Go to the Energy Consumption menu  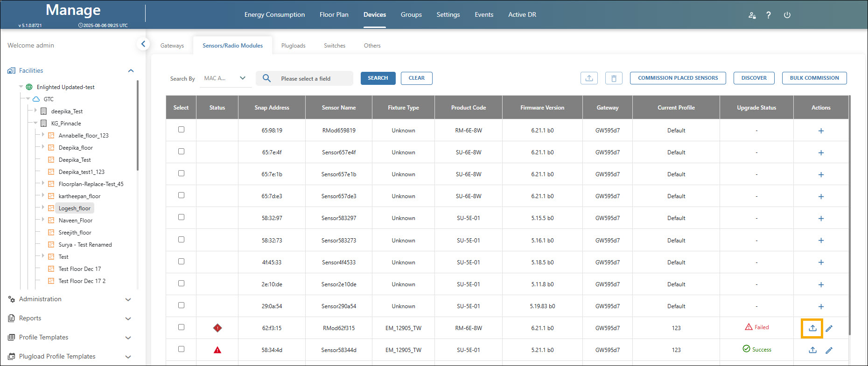(x=274, y=14)
